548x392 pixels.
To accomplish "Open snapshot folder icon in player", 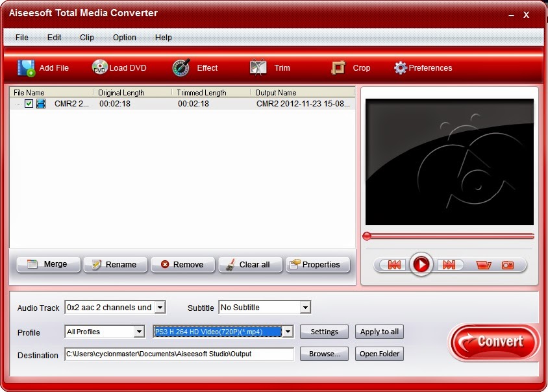I will point(484,265).
